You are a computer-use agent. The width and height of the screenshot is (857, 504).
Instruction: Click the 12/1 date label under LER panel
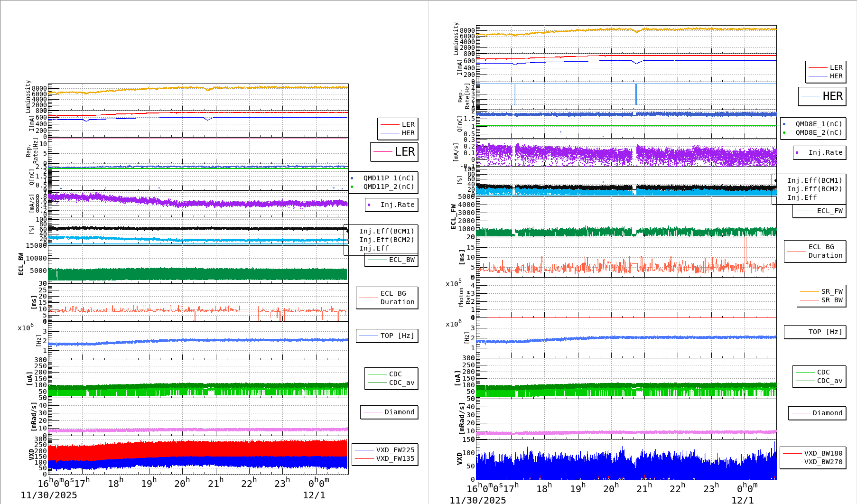click(314, 495)
